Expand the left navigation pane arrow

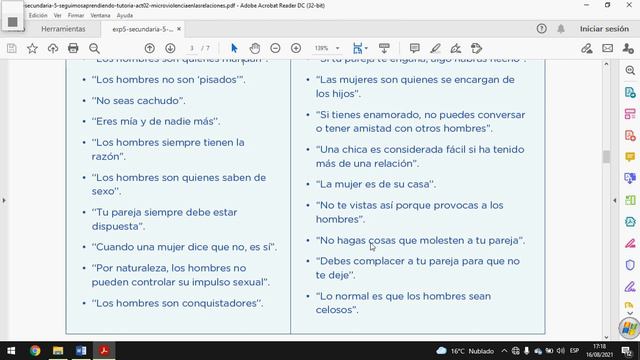pyautogui.click(x=4, y=200)
